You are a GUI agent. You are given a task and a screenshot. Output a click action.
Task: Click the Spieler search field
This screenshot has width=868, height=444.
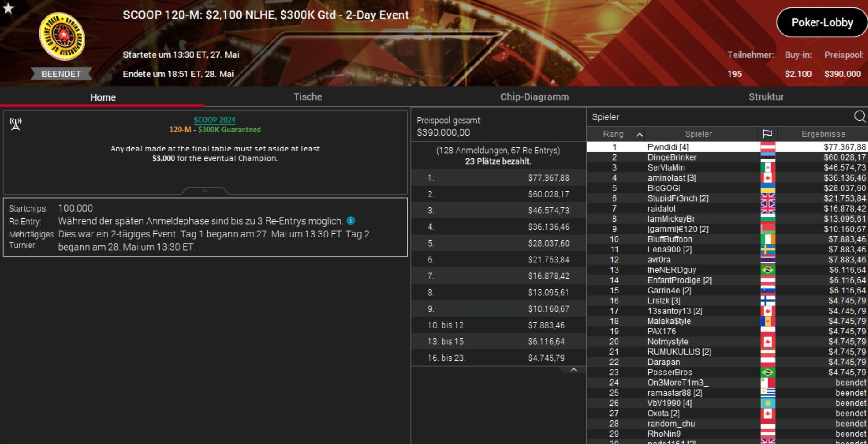click(720, 117)
